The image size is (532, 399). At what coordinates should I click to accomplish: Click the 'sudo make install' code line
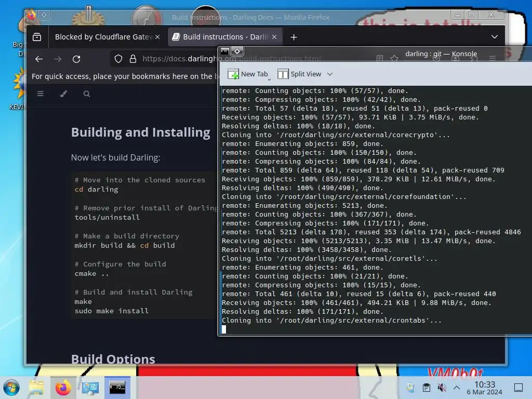click(111, 311)
